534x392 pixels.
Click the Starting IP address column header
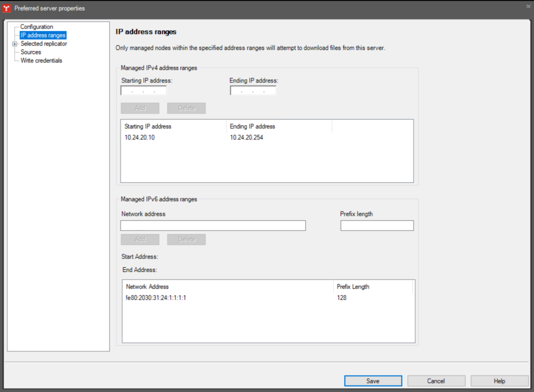click(x=173, y=126)
